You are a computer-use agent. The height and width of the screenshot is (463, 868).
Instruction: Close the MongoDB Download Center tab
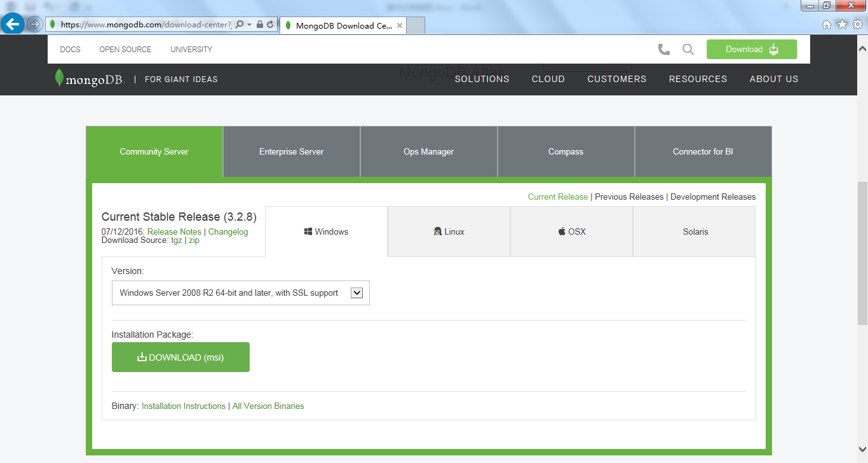(399, 26)
